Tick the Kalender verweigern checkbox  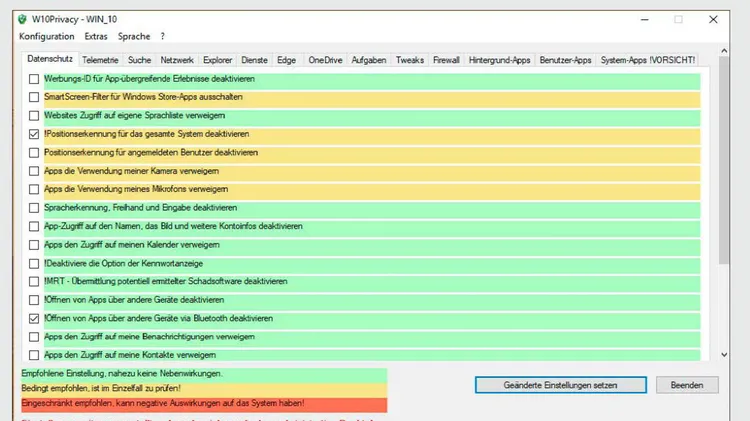(x=33, y=245)
